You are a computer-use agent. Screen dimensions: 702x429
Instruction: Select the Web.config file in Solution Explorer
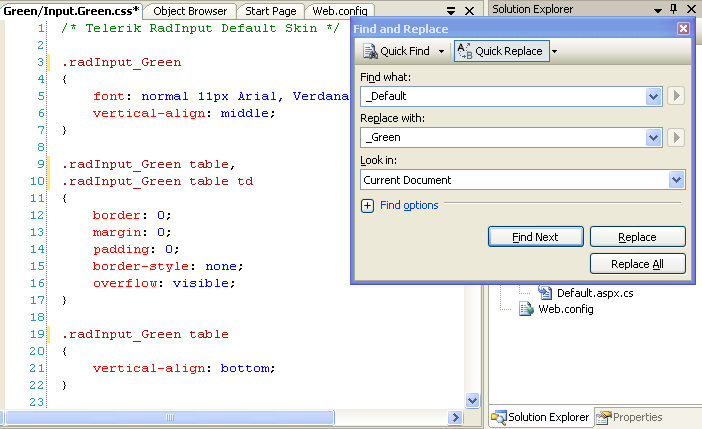tap(565, 309)
